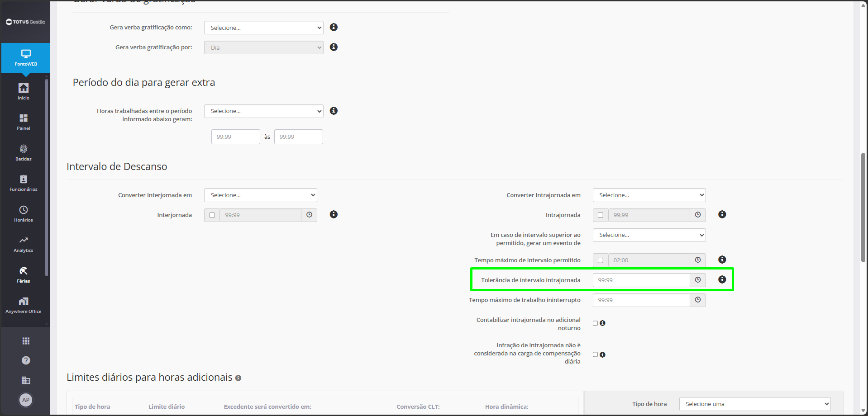Image resolution: width=868 pixels, height=416 pixels.
Task: Click the sidebar menu scrollbar
Action: coord(47,177)
